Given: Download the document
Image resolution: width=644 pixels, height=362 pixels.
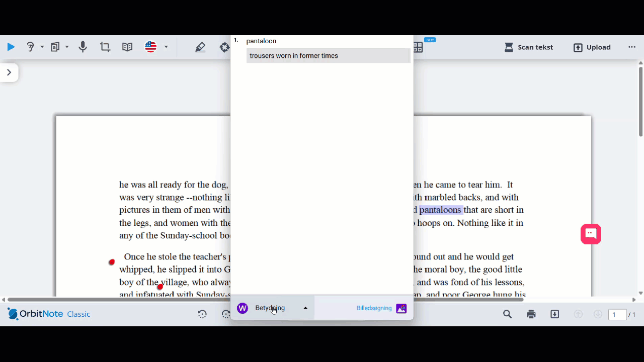Looking at the screenshot, I should coord(555,314).
